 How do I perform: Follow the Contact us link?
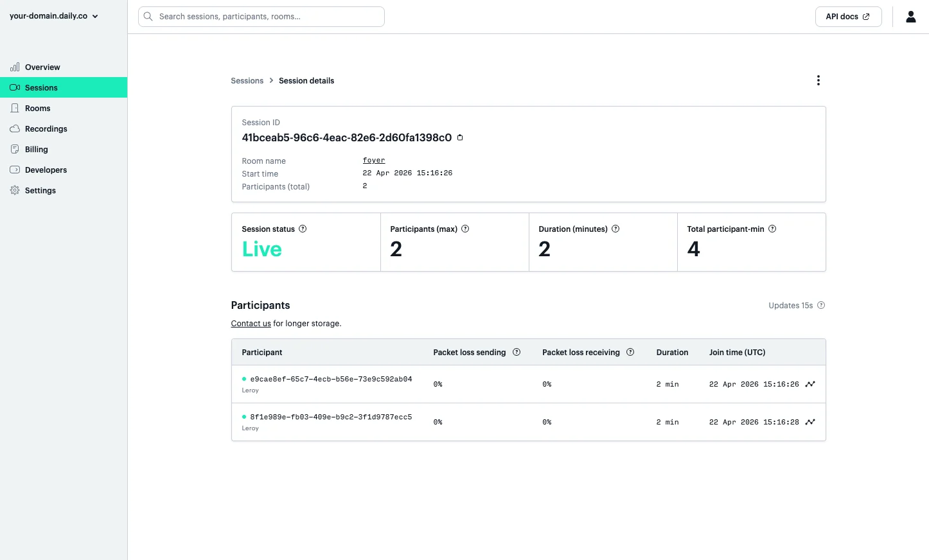(251, 324)
